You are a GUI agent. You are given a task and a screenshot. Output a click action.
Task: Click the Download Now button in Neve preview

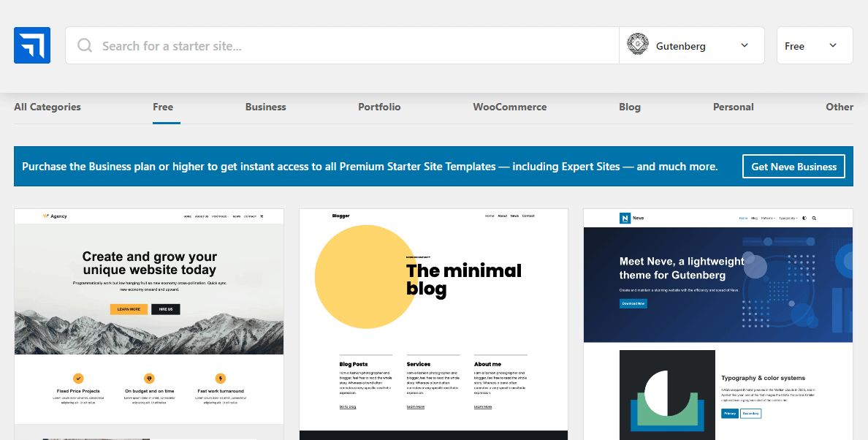pos(633,303)
